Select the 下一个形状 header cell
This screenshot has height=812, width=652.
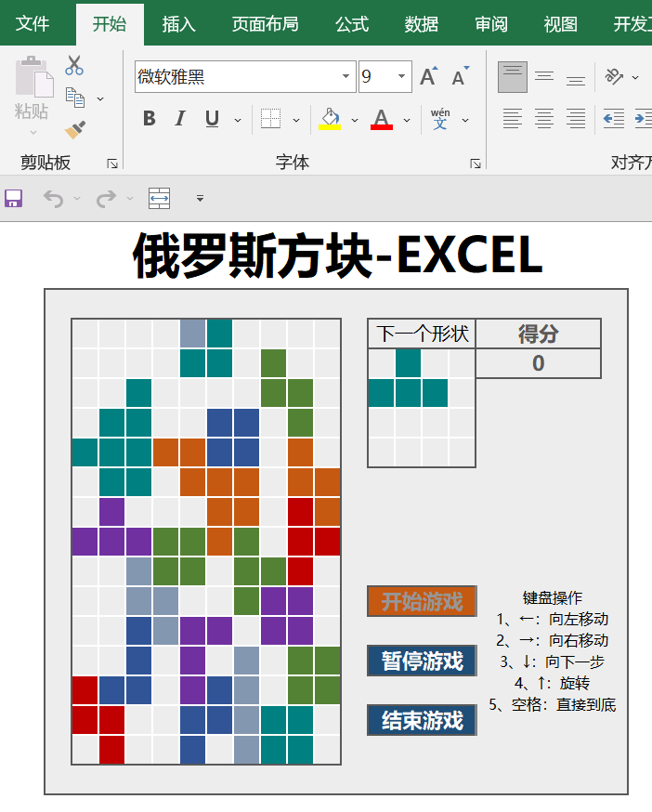coord(422,334)
